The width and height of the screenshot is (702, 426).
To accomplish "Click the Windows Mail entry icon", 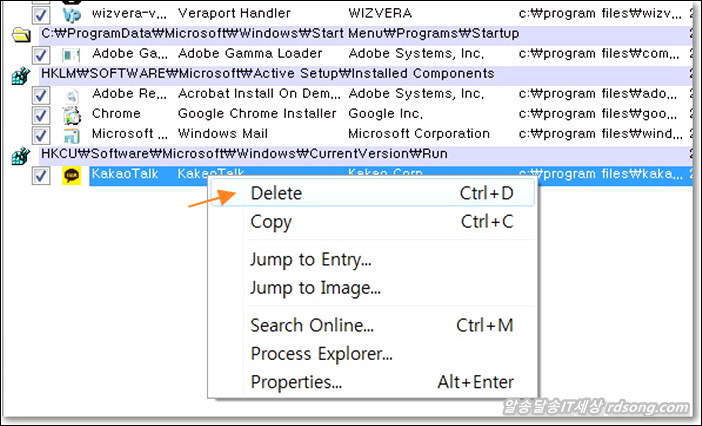I will (x=71, y=134).
